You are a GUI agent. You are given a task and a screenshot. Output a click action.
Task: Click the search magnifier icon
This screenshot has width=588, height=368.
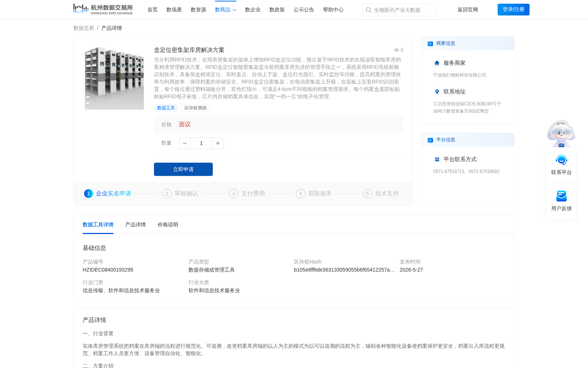(369, 10)
